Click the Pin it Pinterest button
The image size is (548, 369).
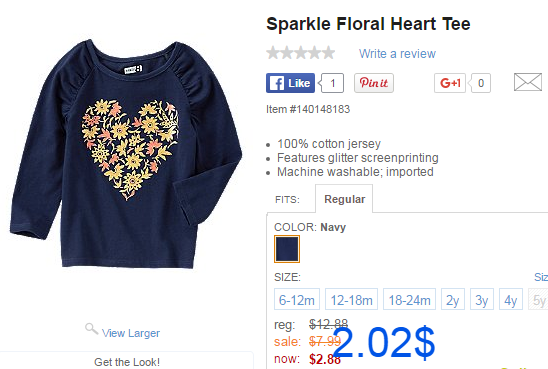(x=374, y=83)
